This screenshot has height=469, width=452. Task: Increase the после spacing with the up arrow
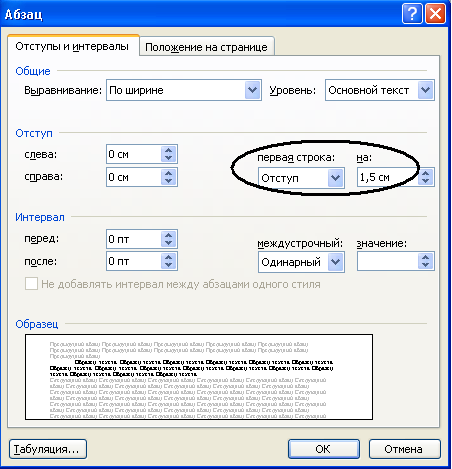(x=169, y=257)
